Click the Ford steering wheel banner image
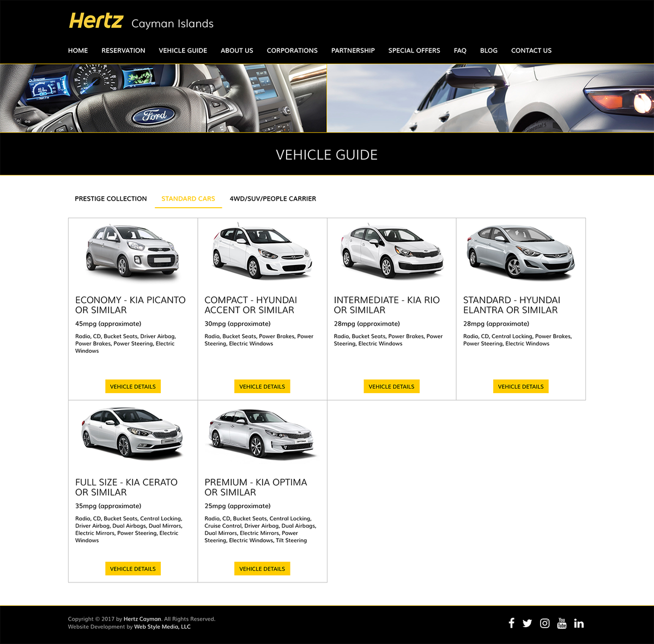Screen dimensions: 654x644 click(163, 98)
